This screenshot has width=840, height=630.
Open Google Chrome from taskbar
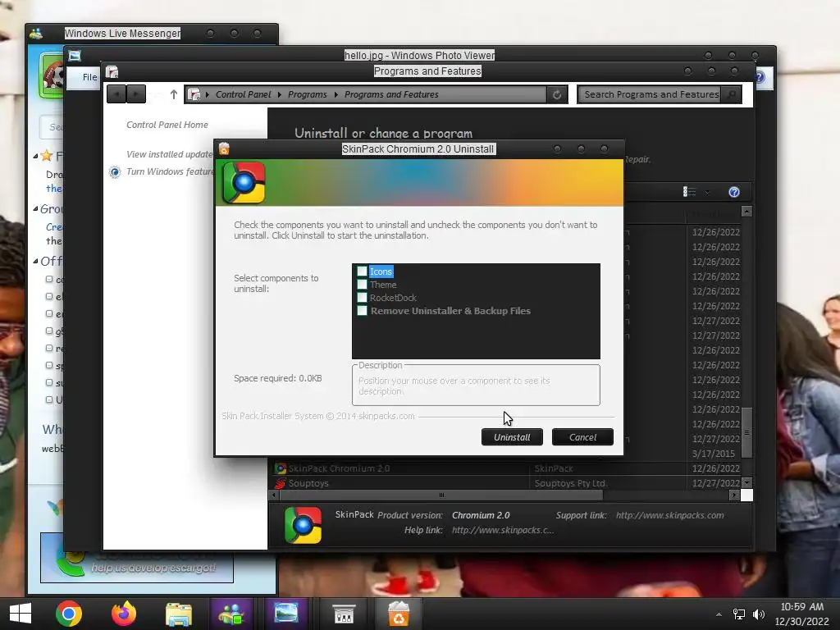69,614
